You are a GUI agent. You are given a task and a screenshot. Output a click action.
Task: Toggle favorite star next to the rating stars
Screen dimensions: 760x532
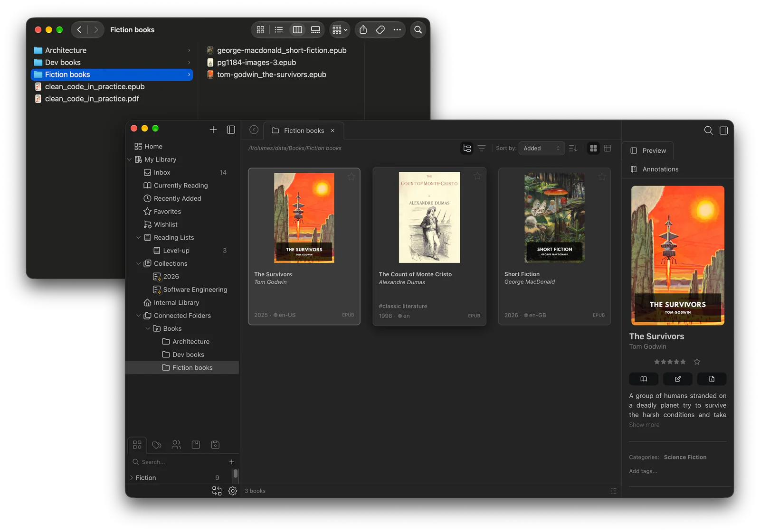pyautogui.click(x=697, y=362)
